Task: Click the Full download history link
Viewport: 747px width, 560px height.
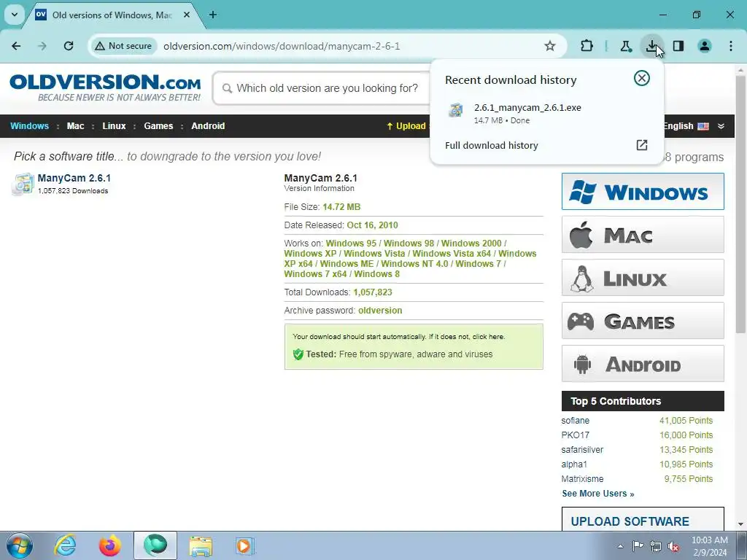Action: pyautogui.click(x=491, y=145)
